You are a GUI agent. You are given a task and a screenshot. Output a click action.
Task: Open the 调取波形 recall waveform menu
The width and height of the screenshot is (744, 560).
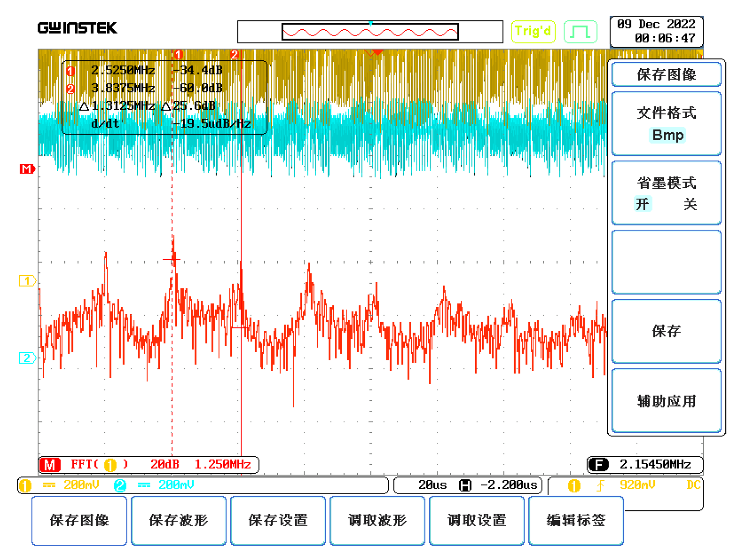tap(377, 520)
